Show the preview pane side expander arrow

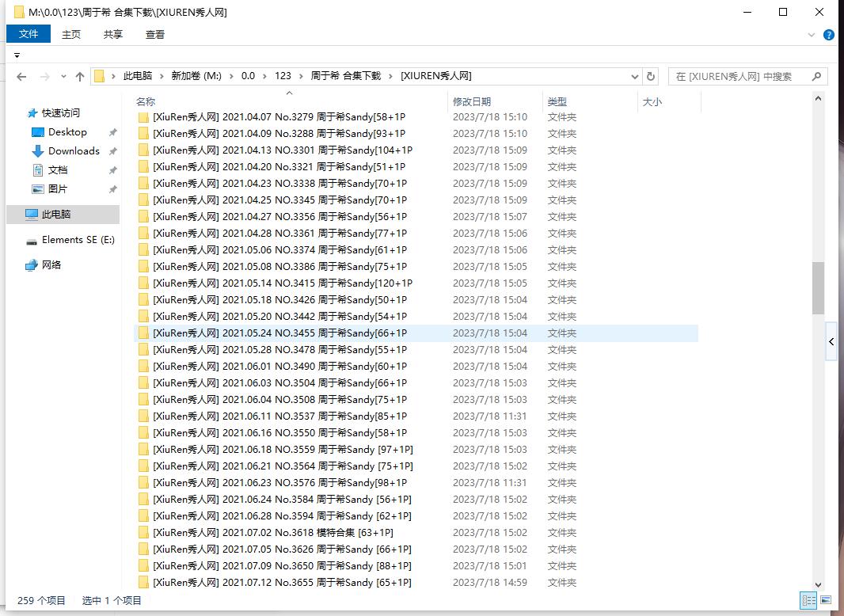coord(831,341)
